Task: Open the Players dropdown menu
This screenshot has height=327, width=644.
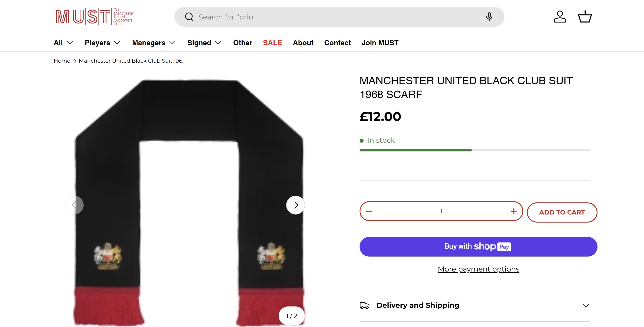Action: coord(102,43)
